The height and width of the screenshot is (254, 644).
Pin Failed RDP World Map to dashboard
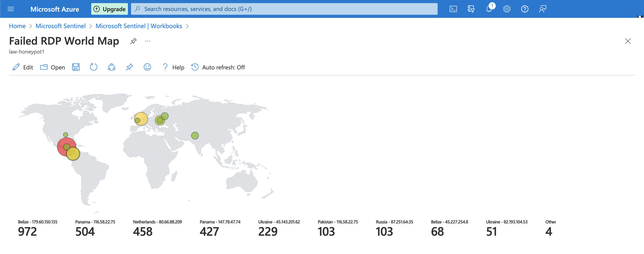pos(133,41)
